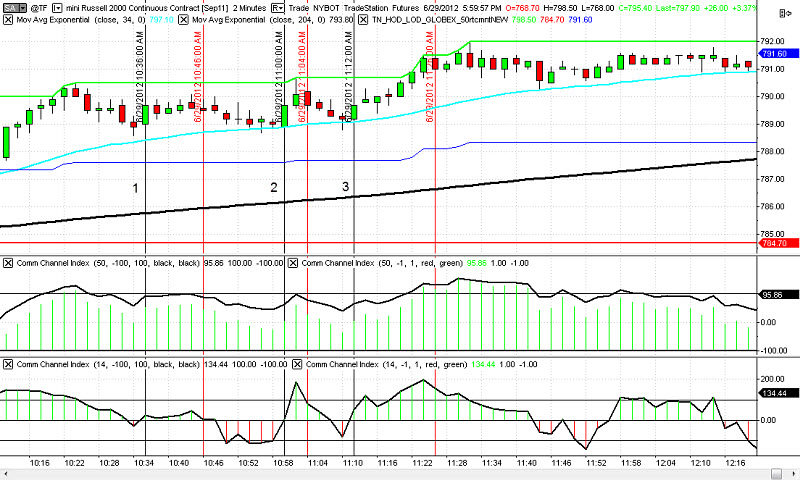This screenshot has width=800, height=480.
Task: Click the price axis scroll icon at top right
Action: point(786,13)
